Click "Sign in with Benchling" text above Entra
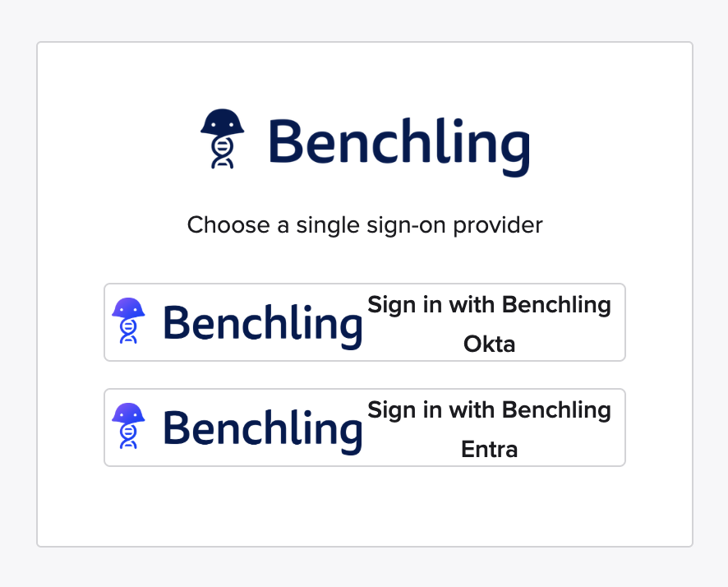 489,410
